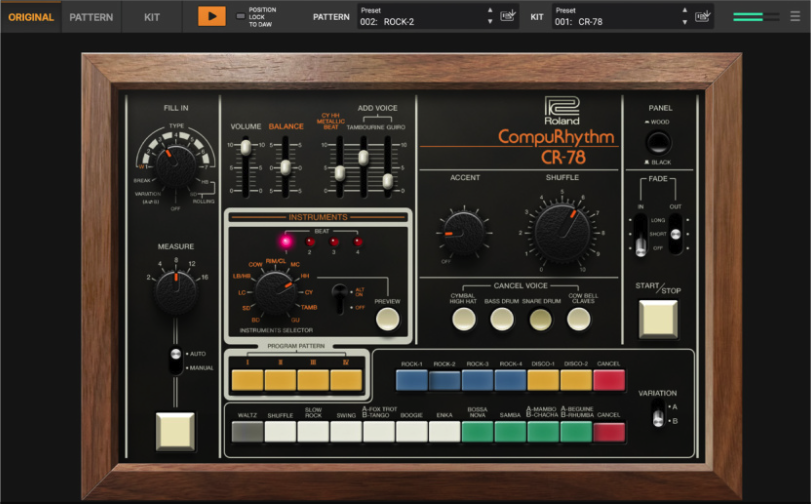Click the pattern preset save icon
This screenshot has width=811, height=504.
point(508,16)
